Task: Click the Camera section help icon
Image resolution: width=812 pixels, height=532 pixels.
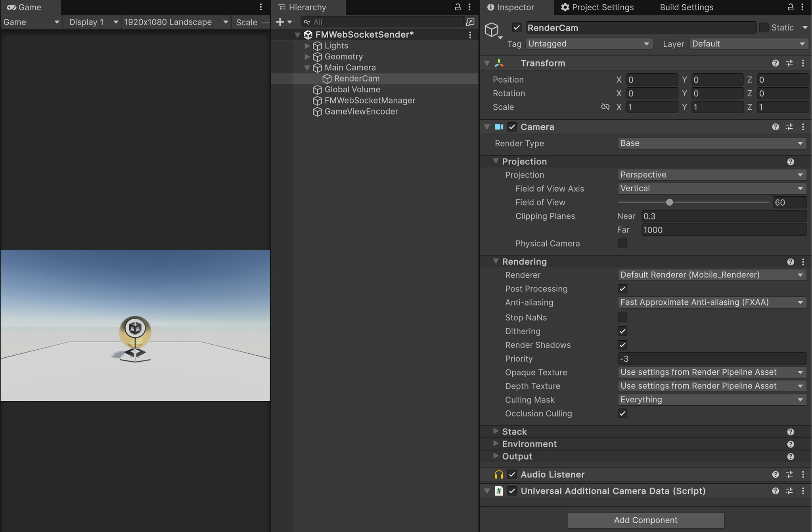Action: tap(775, 127)
